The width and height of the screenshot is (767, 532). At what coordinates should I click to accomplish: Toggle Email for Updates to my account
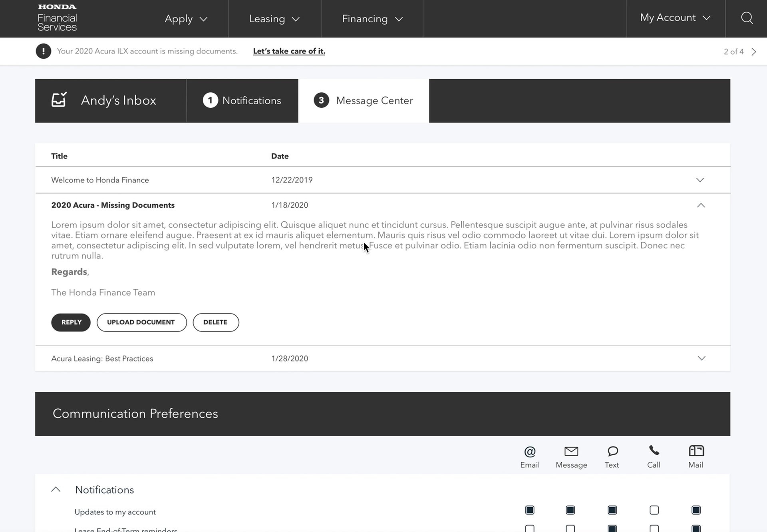coord(530,510)
